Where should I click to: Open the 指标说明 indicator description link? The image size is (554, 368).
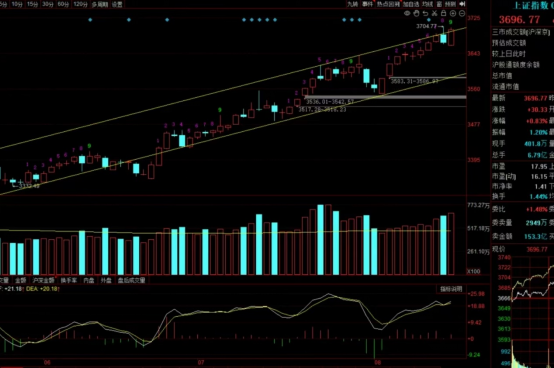pyautogui.click(x=451, y=289)
